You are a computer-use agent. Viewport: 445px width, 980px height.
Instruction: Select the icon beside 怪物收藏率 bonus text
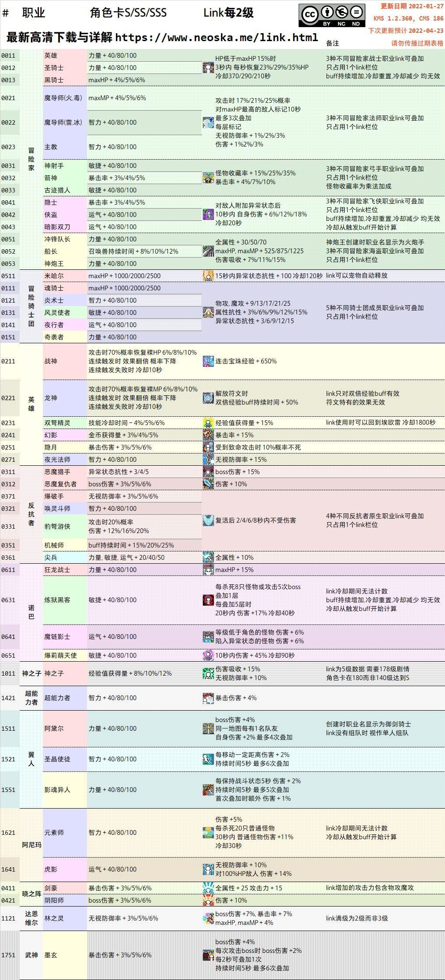[208, 178]
